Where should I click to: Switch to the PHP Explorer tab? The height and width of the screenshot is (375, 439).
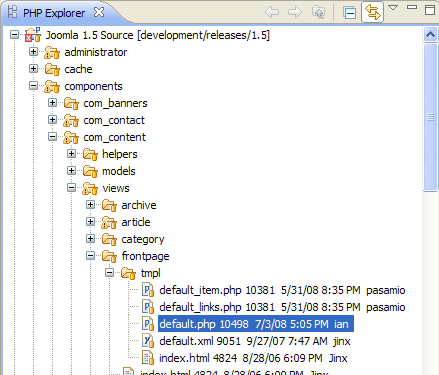pos(53,13)
